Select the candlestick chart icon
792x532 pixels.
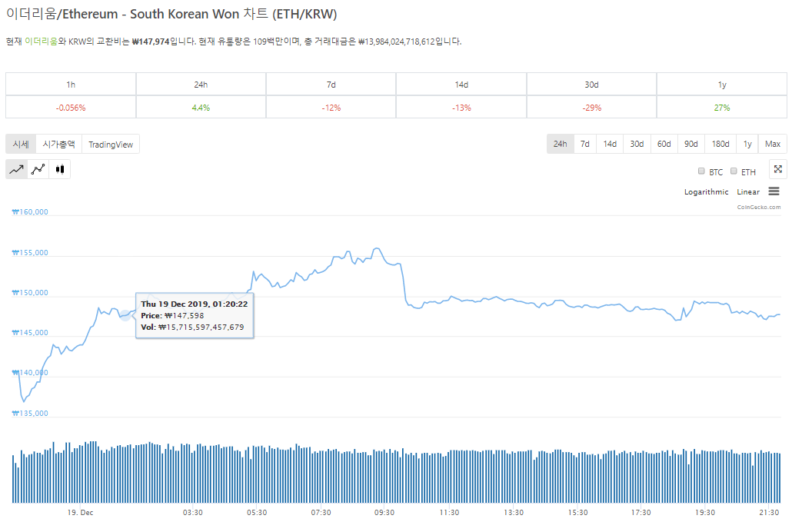coord(60,169)
